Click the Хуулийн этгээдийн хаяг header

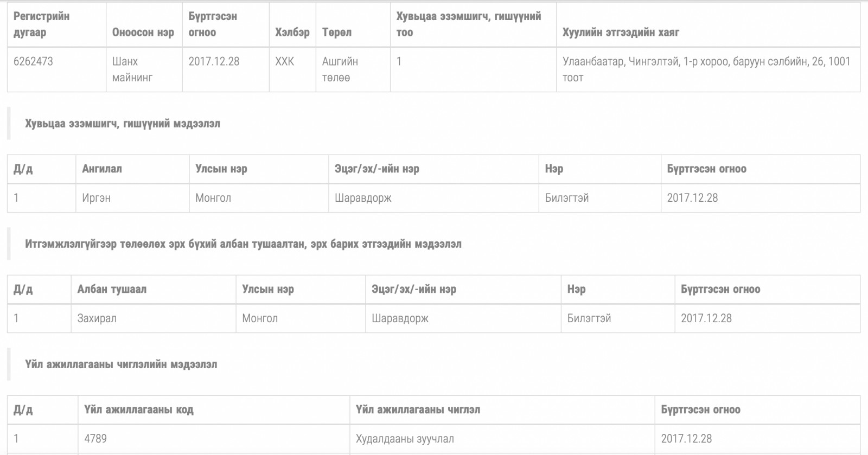click(x=621, y=33)
